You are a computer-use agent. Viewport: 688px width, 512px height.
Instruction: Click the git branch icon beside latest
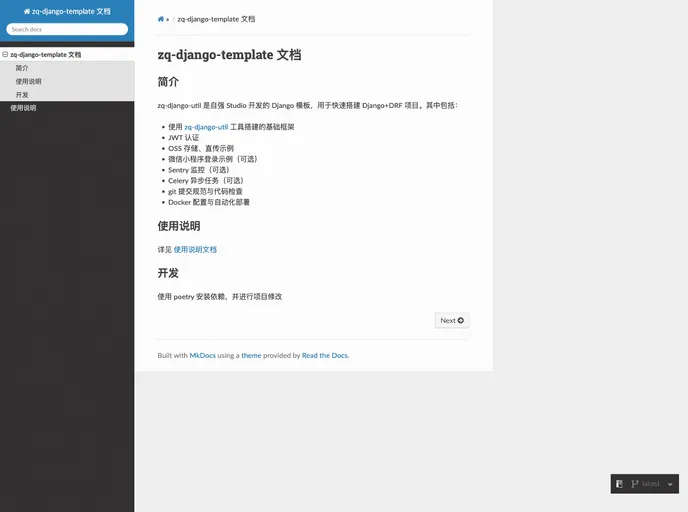click(x=635, y=484)
